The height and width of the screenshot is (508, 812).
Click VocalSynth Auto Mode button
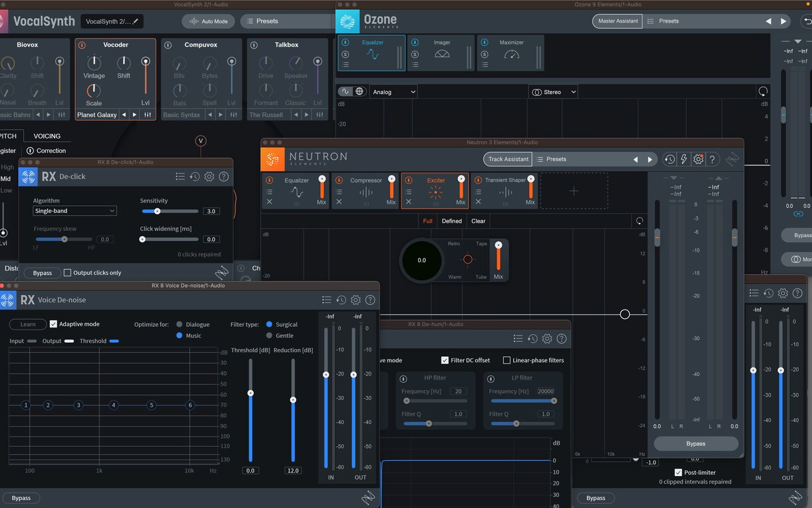point(208,21)
